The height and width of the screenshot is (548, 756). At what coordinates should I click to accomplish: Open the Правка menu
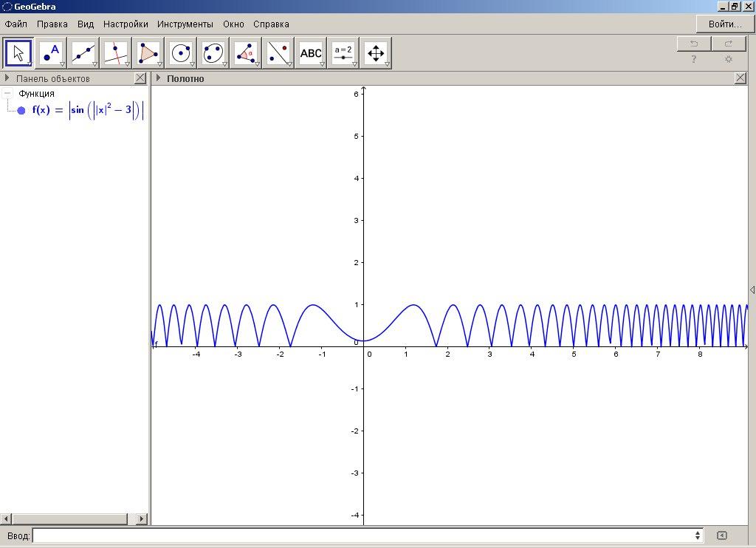click(x=52, y=24)
